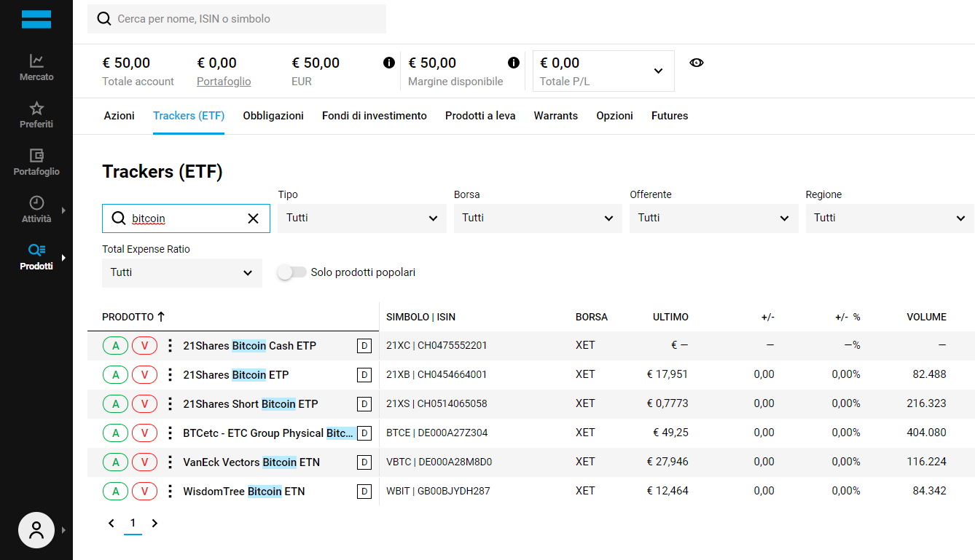Viewport: 975px width, 560px height.
Task: Open the Offerente filter dropdown
Action: click(714, 218)
